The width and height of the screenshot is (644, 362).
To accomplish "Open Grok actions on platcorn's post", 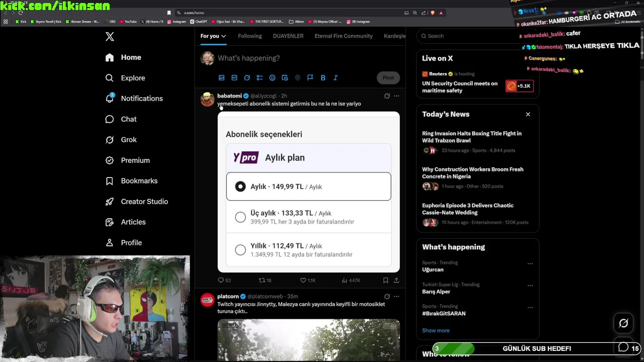I will click(x=387, y=296).
